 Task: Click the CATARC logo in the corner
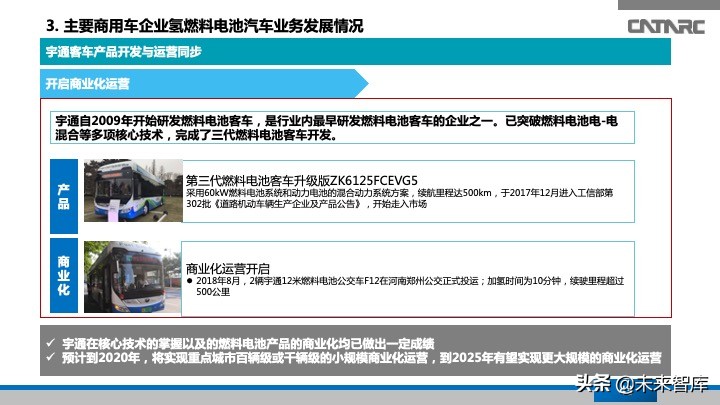[666, 27]
